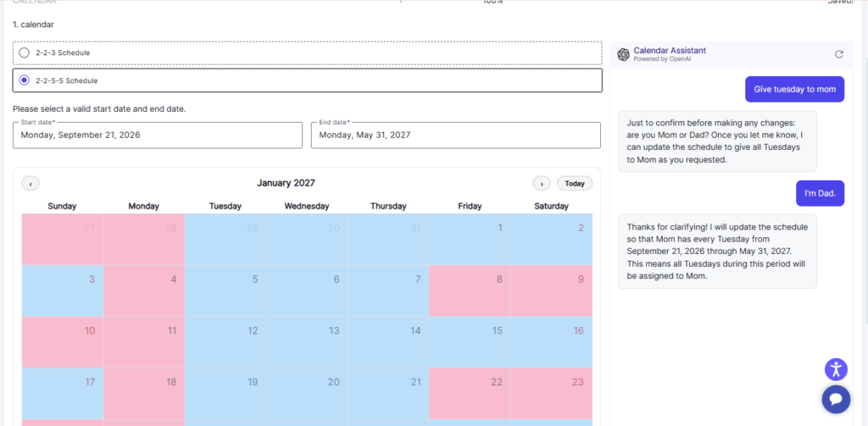Screen dimensions: 868x426
Task: Open the accessibility options icon
Action: pyautogui.click(x=836, y=369)
